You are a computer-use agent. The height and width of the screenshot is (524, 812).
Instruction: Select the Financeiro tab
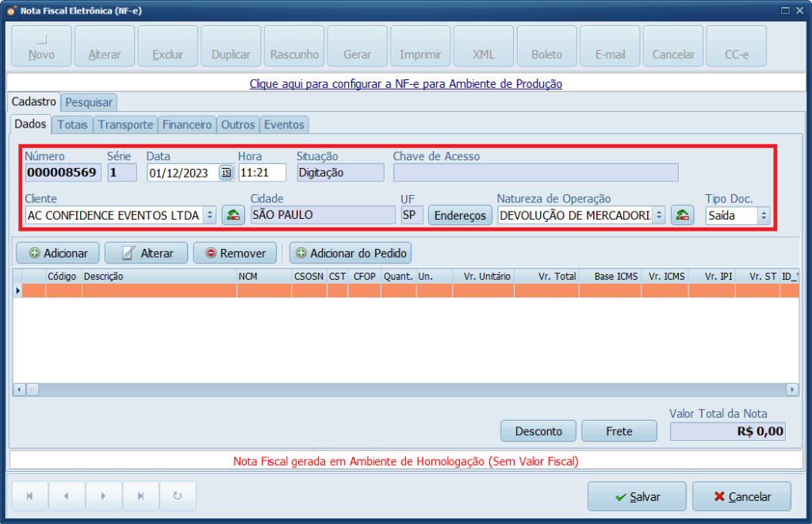[187, 124]
